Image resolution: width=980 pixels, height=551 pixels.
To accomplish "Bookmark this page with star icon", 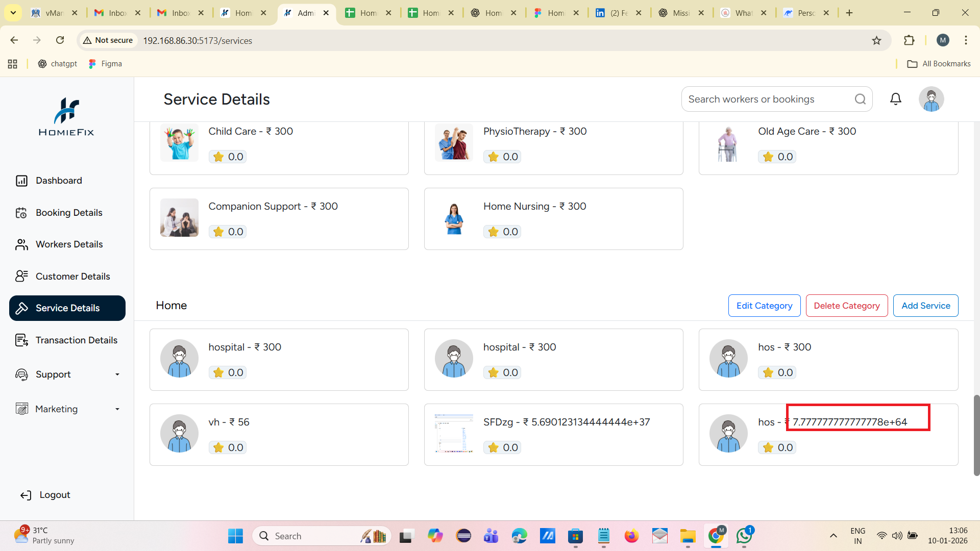I will (x=876, y=40).
